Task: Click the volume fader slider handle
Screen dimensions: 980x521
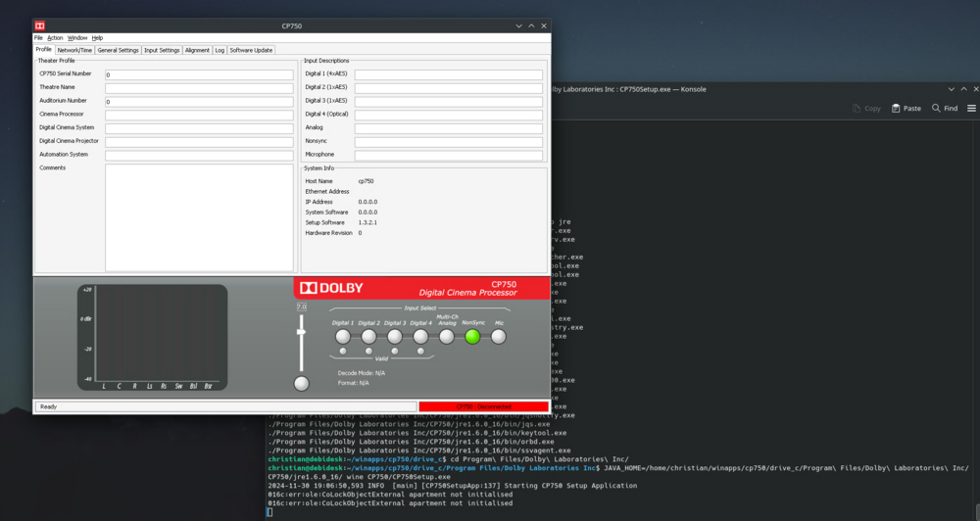Action: 301,332
